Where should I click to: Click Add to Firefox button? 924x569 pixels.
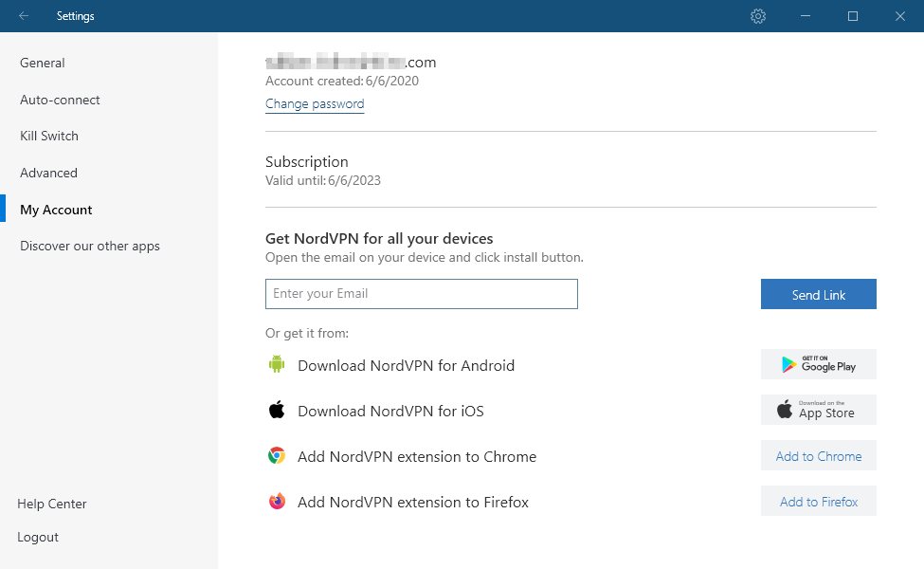coord(819,501)
